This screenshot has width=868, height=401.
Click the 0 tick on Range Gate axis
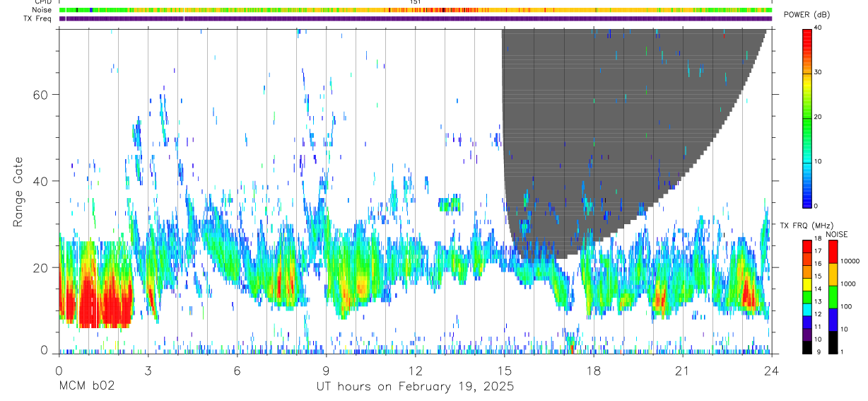pyautogui.click(x=45, y=351)
